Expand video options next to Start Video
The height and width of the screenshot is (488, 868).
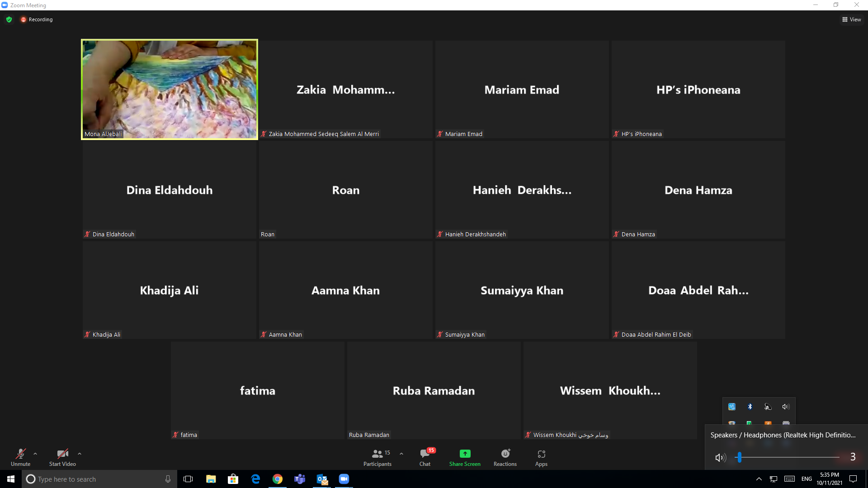click(80, 454)
